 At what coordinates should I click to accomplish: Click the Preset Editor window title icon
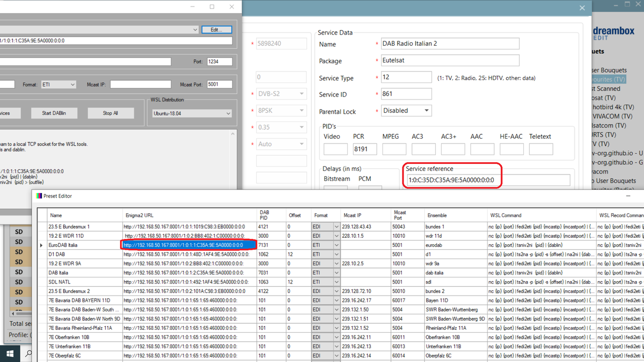coord(40,196)
